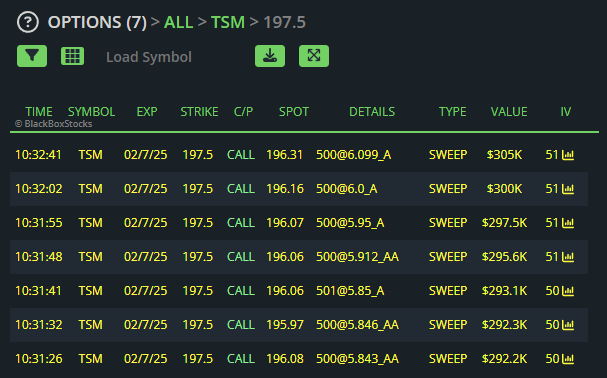
Task: Click the 501@5.85_A details cell
Action: (350, 291)
